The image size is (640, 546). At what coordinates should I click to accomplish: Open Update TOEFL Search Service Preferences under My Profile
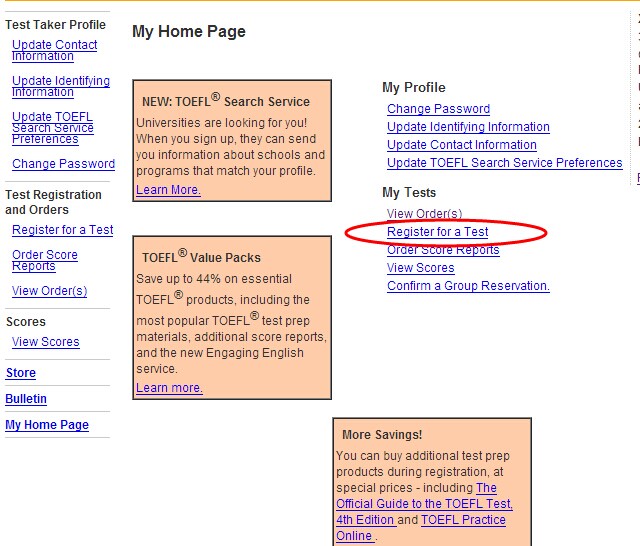[x=504, y=163]
